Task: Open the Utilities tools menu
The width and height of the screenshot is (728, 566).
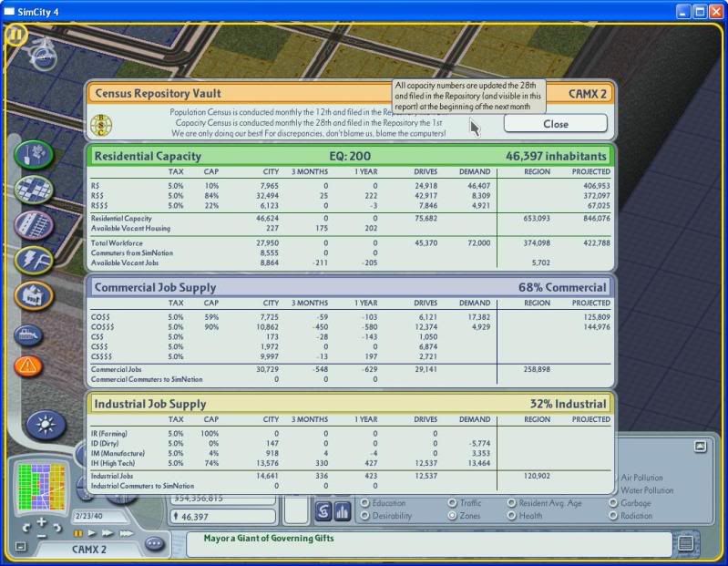Action: tap(34, 260)
